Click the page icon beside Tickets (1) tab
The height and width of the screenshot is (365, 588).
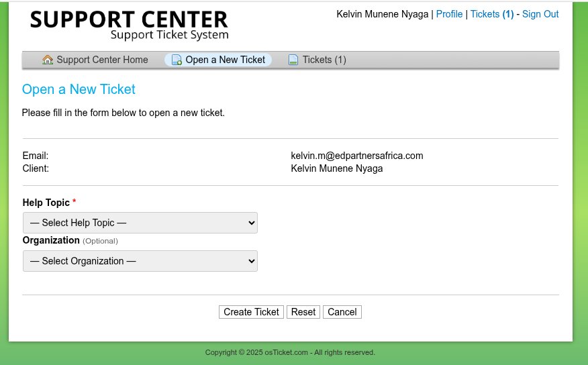(293, 60)
